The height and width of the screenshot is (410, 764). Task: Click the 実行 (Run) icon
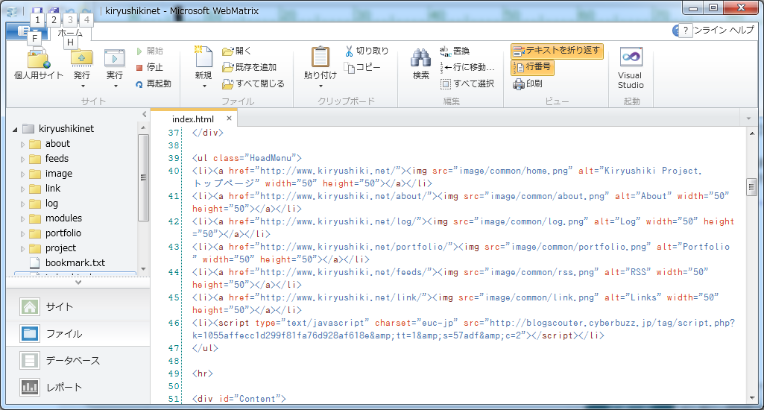[x=115, y=58]
